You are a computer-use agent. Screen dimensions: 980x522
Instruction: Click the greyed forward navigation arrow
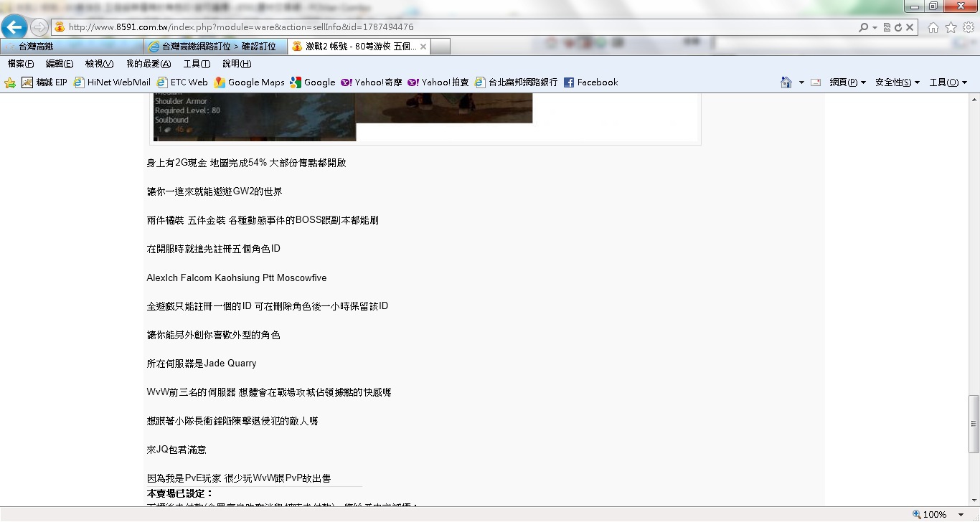[39, 27]
